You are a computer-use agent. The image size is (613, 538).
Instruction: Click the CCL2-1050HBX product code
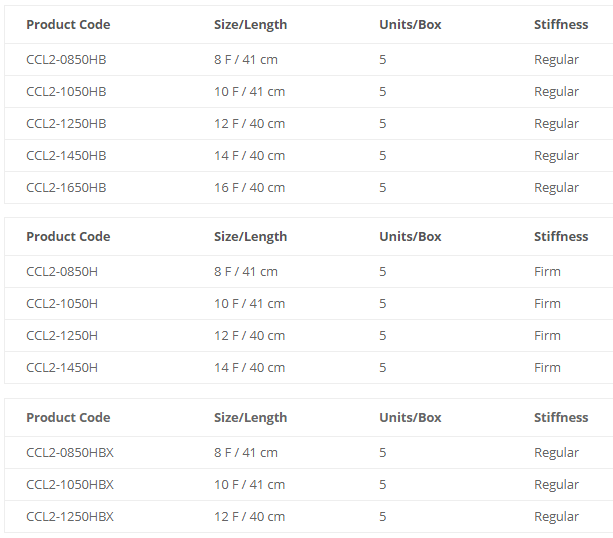pyautogui.click(x=70, y=485)
